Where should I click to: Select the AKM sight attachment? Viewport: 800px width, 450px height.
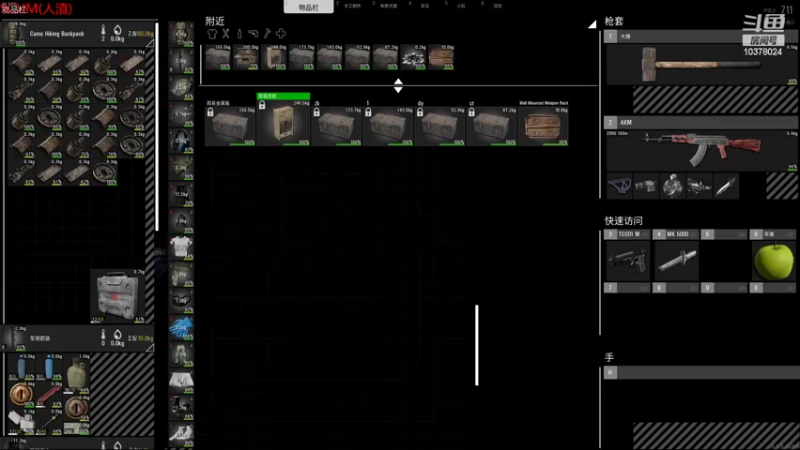tap(645, 186)
